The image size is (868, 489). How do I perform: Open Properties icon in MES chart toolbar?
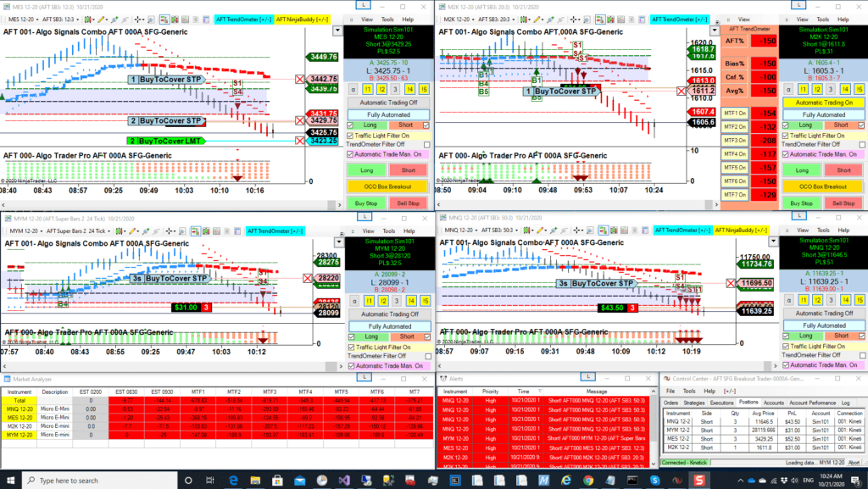[206, 19]
